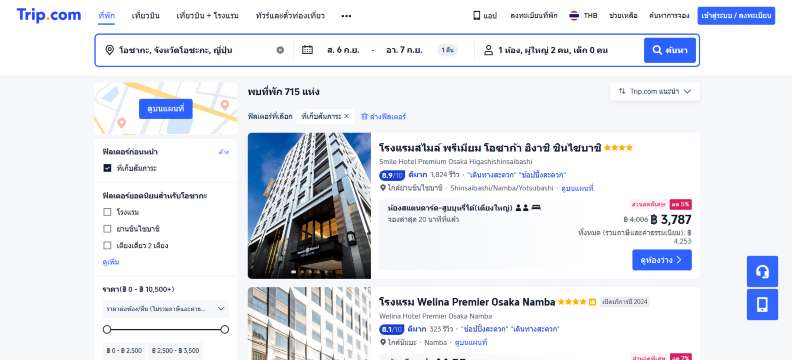This screenshot has height=360, width=792.
Task: Open the Trip.com แนะนำ sort dropdown
Action: coord(655,91)
